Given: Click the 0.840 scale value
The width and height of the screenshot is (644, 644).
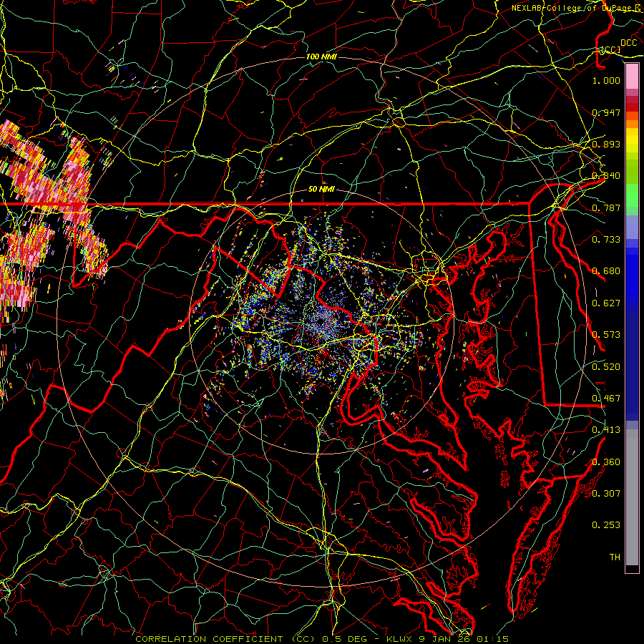Looking at the screenshot, I should coord(606,176).
